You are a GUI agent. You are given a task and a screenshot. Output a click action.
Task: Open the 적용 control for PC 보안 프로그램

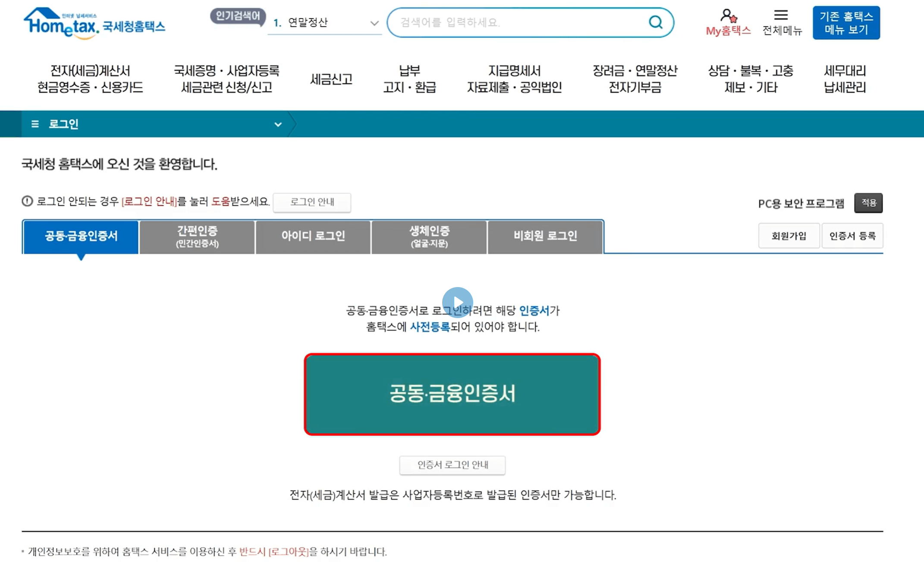point(868,203)
